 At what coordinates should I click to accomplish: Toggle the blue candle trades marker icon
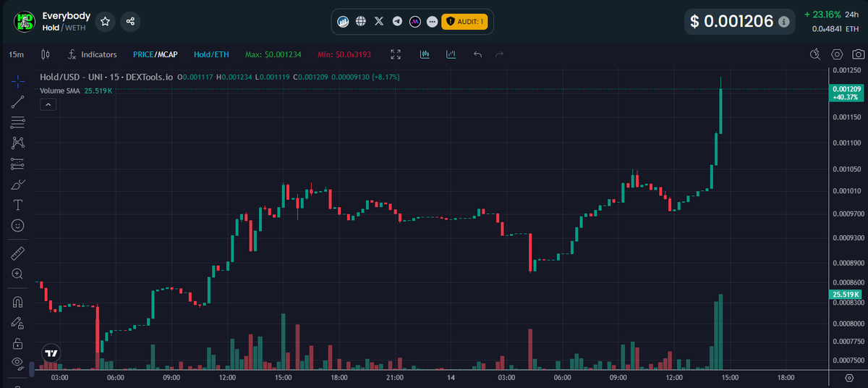tap(425, 54)
